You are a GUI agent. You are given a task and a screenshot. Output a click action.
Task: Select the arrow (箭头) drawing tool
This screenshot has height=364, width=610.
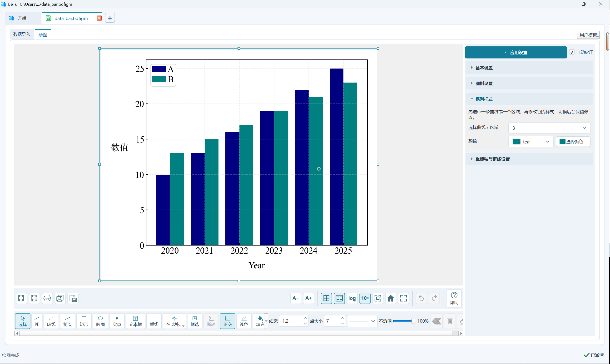pos(68,321)
